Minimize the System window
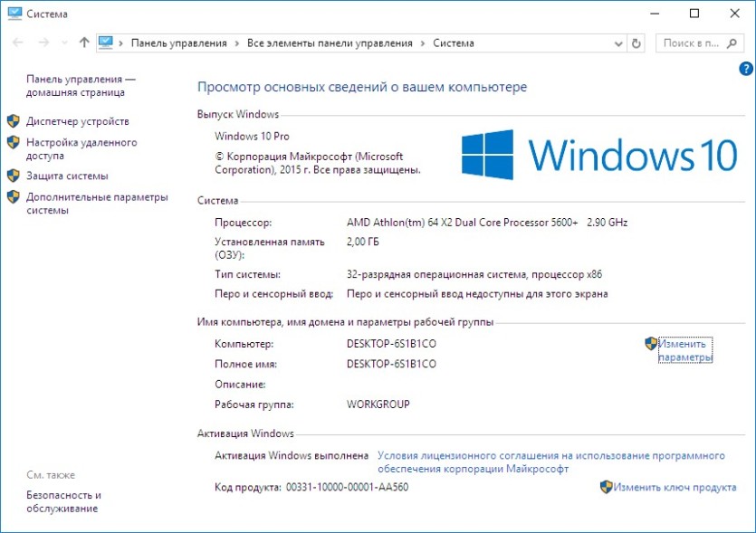This screenshot has width=756, height=533. [655, 14]
